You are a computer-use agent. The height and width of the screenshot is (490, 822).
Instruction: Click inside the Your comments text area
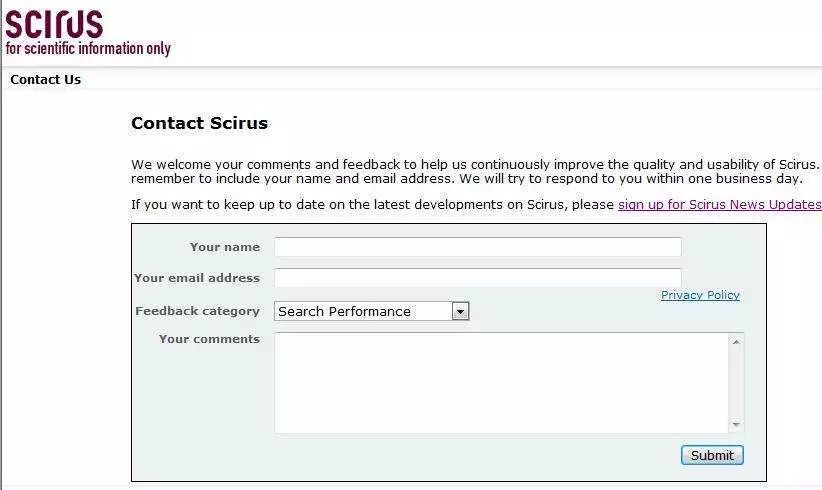coord(500,382)
